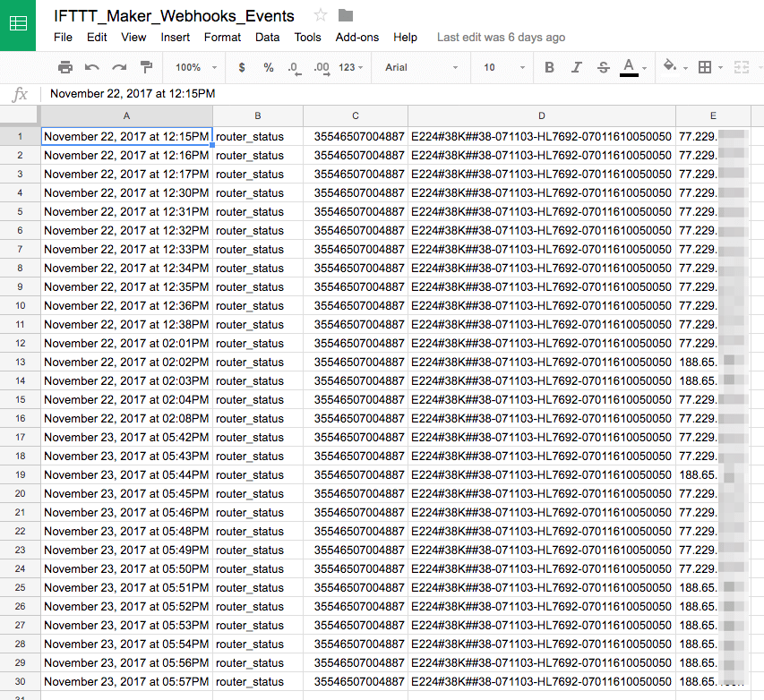764x700 pixels.
Task: Click router_status cell in row 27
Action: (x=258, y=625)
